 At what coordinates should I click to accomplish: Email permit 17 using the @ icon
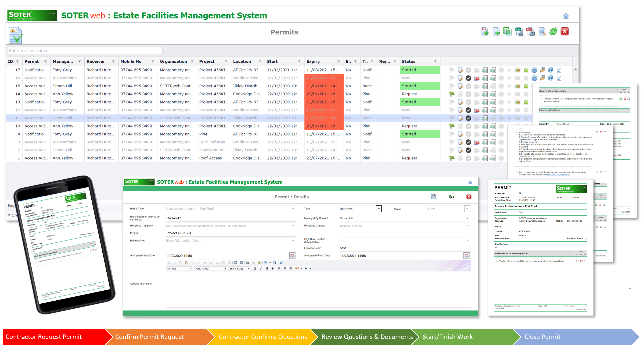pyautogui.click(x=550, y=70)
